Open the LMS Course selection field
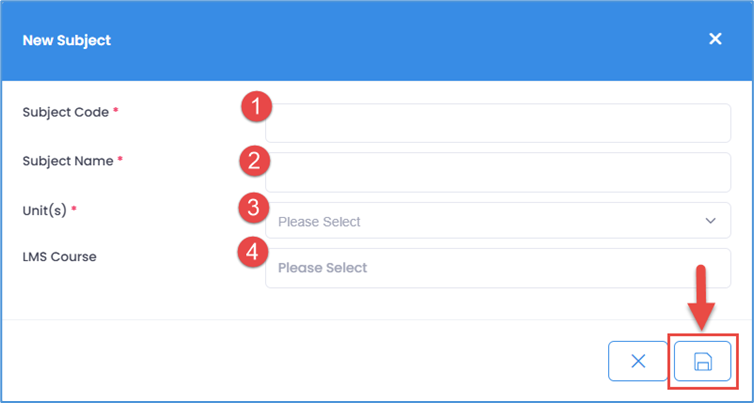The height and width of the screenshot is (403, 754). [497, 268]
